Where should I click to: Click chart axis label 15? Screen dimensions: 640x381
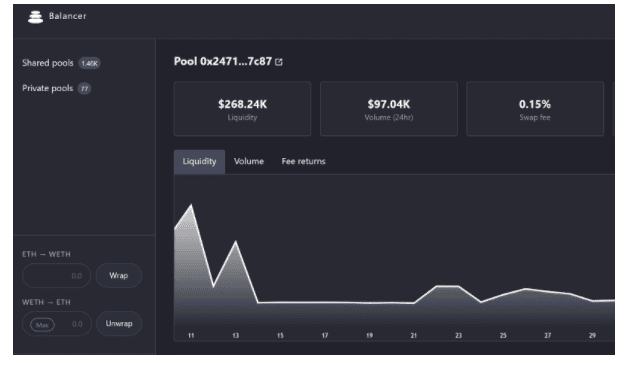coord(280,335)
